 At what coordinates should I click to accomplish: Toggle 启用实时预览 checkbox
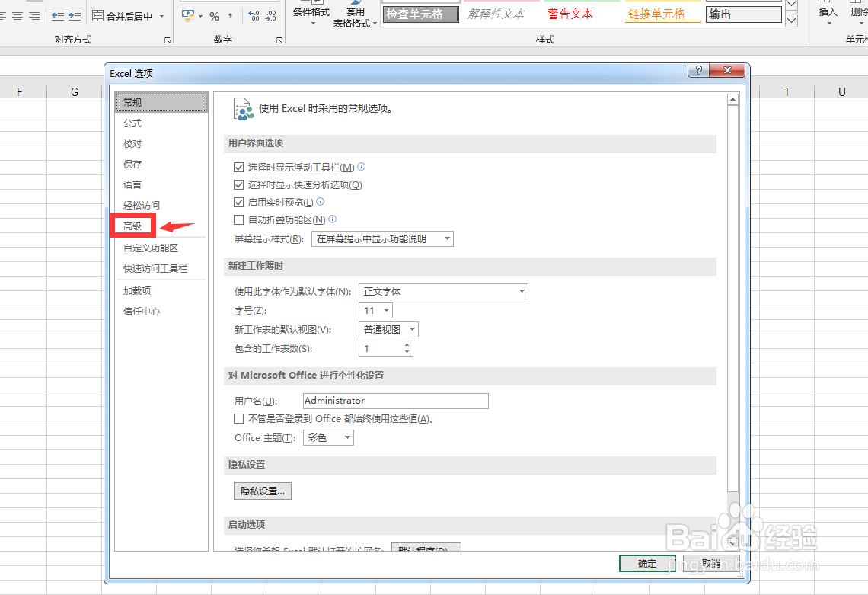238,202
